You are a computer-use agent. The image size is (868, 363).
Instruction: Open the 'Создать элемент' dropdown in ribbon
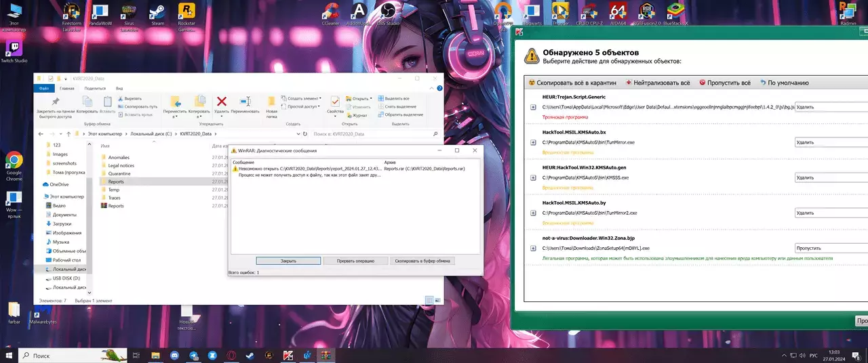(300, 98)
